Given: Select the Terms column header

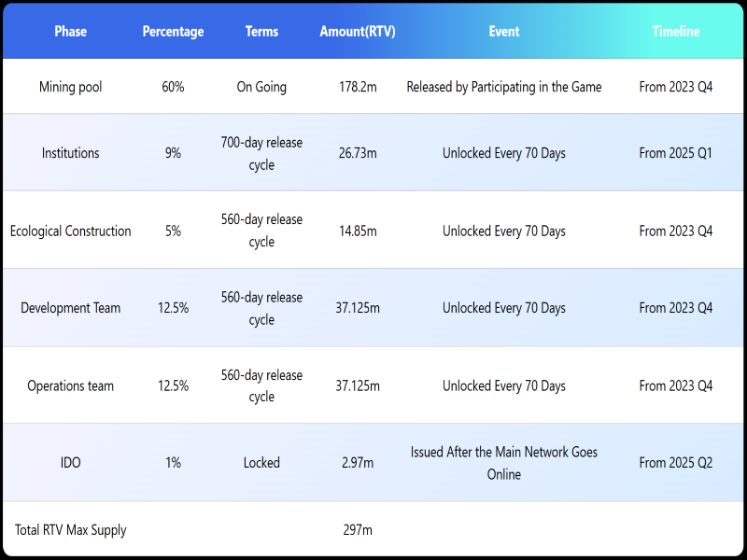Looking at the screenshot, I should 261,32.
